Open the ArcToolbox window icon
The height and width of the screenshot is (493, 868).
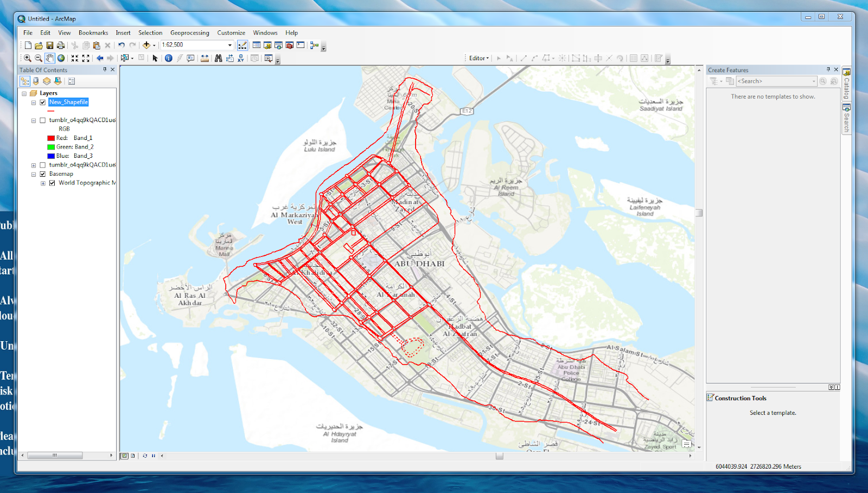(x=288, y=45)
